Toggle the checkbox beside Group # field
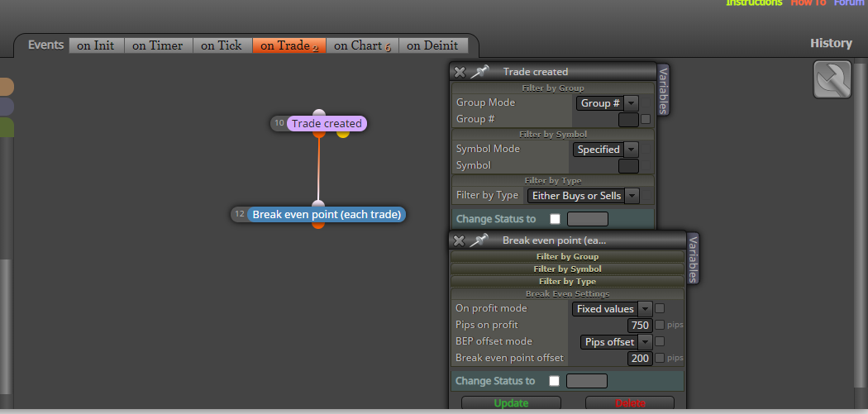 pos(646,119)
